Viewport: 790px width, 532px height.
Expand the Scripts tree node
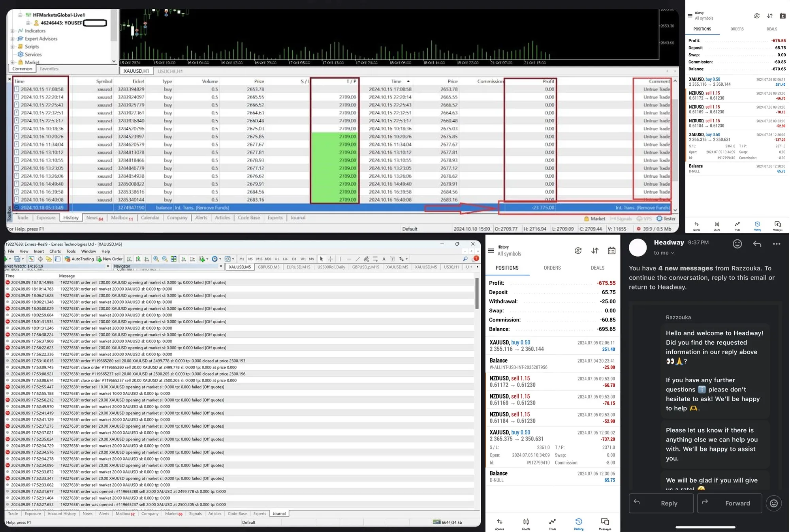pos(13,47)
